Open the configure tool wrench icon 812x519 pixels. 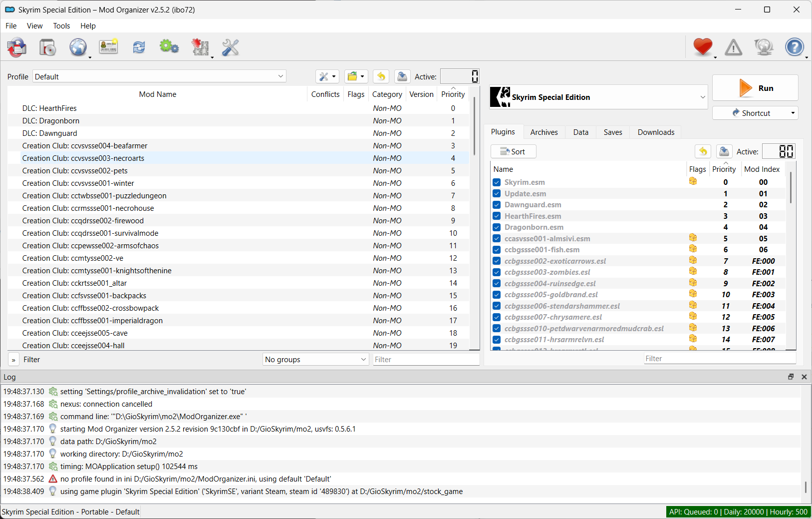[x=230, y=47]
